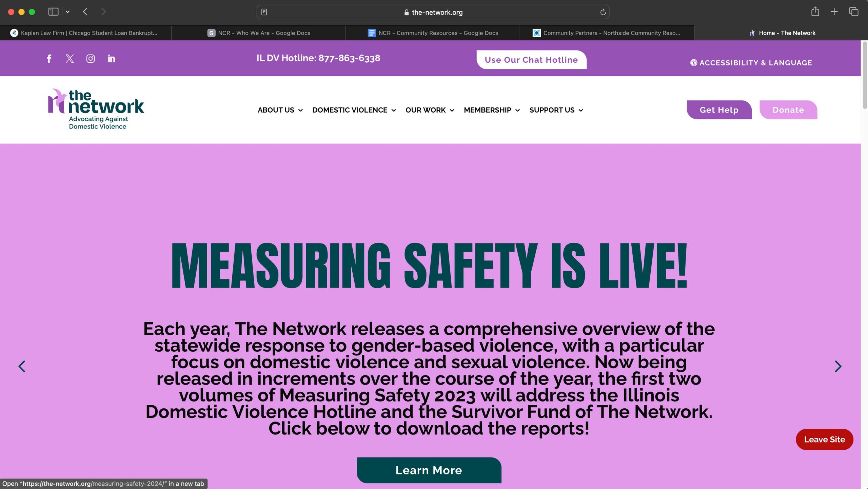Image resolution: width=868 pixels, height=489 pixels.
Task: Reload the current page
Action: (603, 12)
